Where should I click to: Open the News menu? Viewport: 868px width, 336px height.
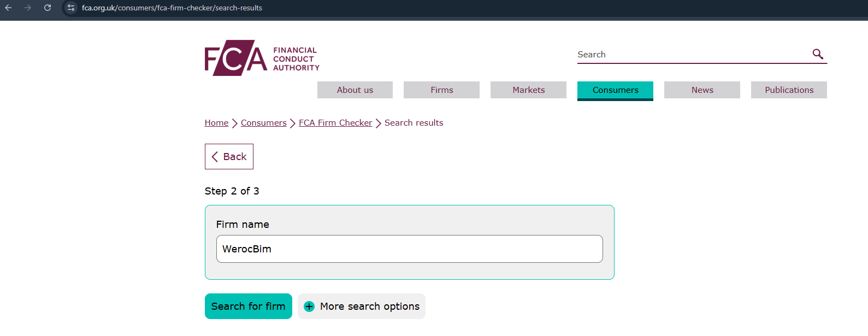(x=702, y=90)
